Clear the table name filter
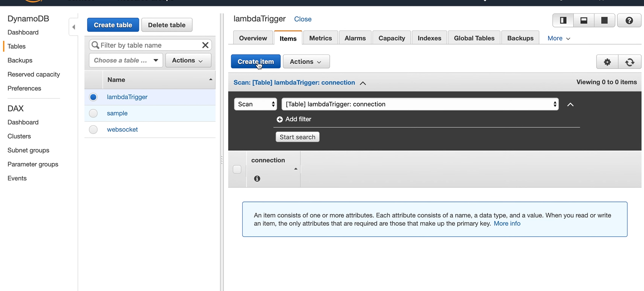The height and width of the screenshot is (291, 644). click(x=205, y=45)
